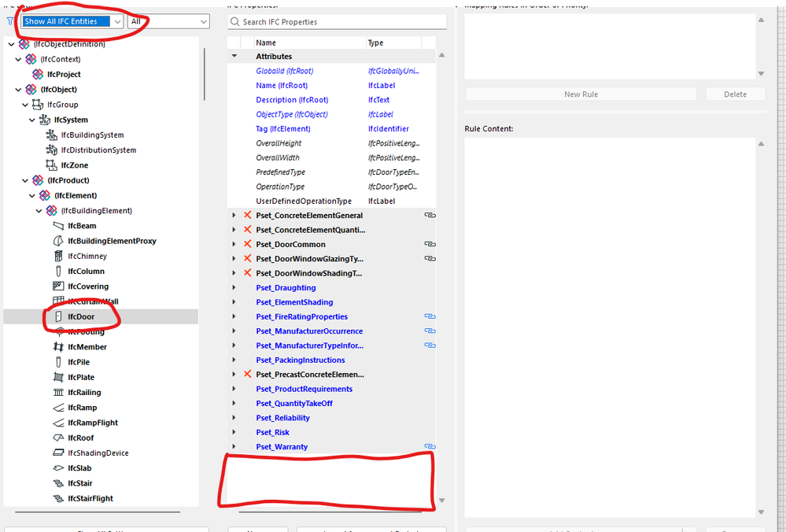The height and width of the screenshot is (532, 786).
Task: Select the IfcChimney icon
Action: click(58, 257)
